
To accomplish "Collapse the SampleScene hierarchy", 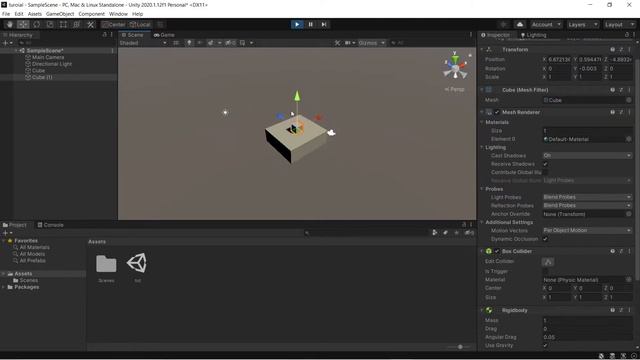I will pyautogui.click(x=16, y=51).
